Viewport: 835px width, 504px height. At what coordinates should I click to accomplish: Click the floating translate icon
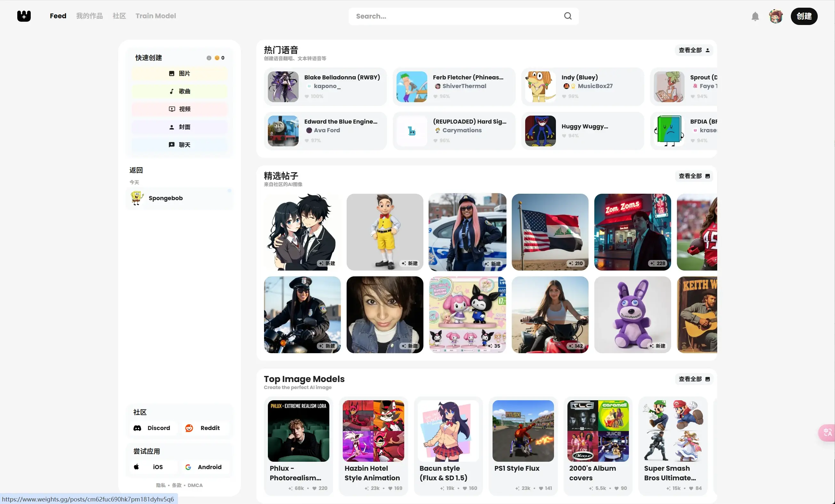pyautogui.click(x=827, y=433)
